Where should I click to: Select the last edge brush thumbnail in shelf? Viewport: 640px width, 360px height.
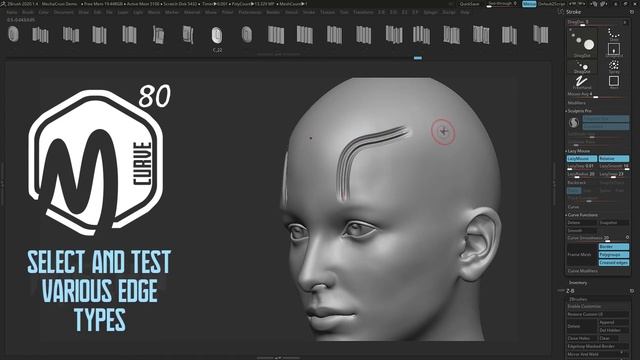pyautogui.click(x=541, y=34)
